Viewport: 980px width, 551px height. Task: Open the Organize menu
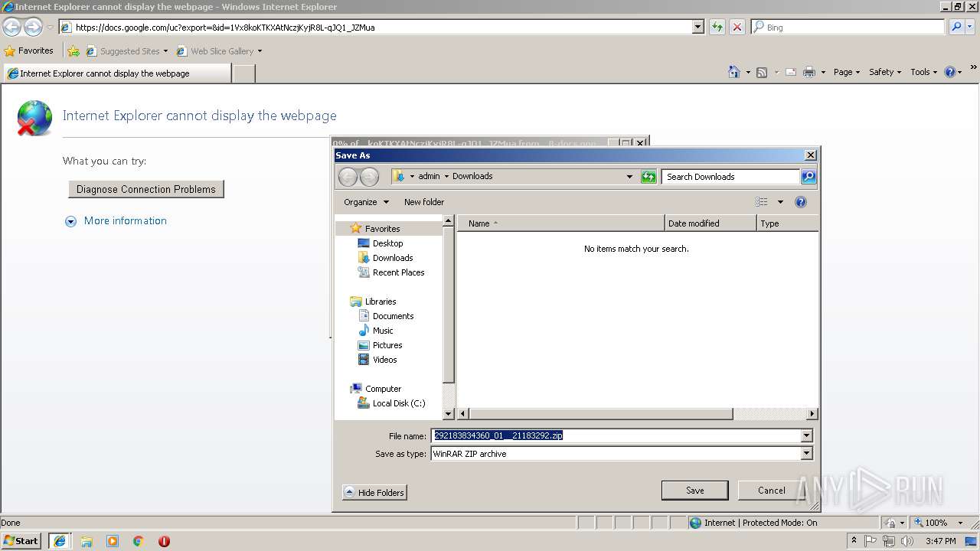click(x=366, y=202)
